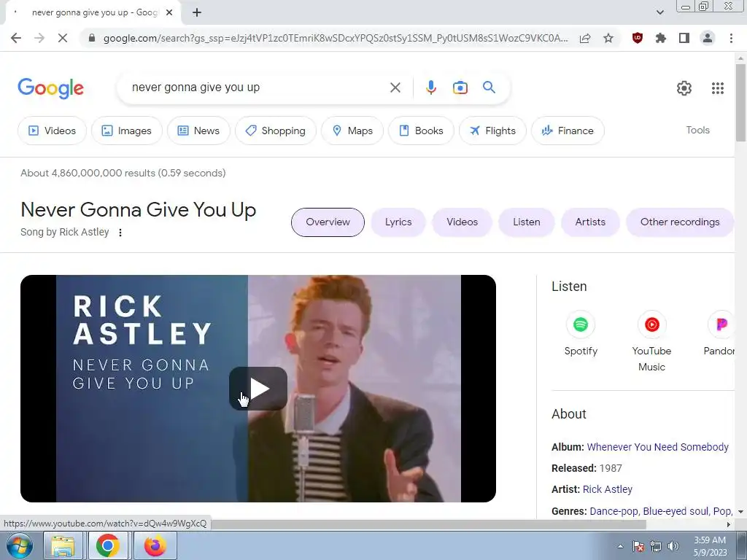747x560 pixels.
Task: Open the volume speaker tray icon
Action: click(x=673, y=546)
